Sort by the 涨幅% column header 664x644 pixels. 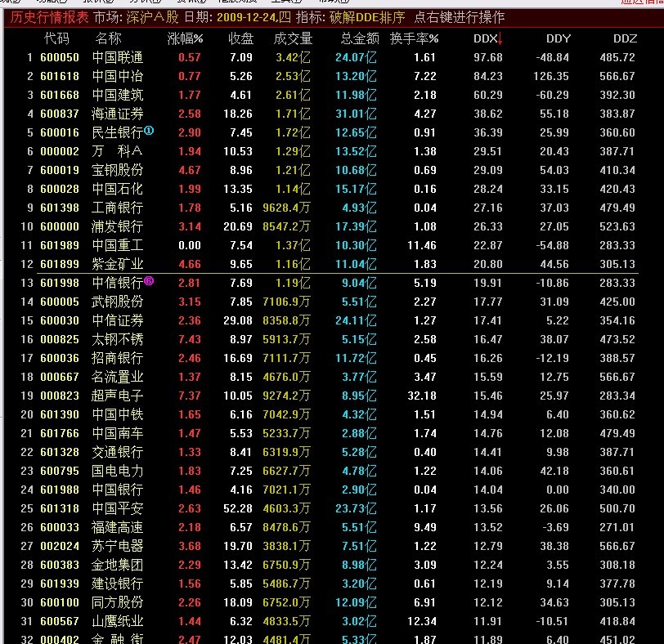[185, 38]
